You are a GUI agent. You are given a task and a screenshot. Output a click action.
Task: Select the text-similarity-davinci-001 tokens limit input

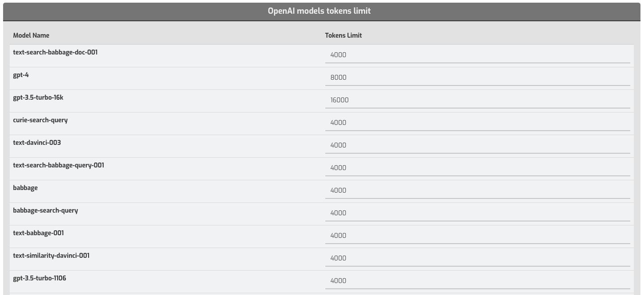tap(477, 258)
